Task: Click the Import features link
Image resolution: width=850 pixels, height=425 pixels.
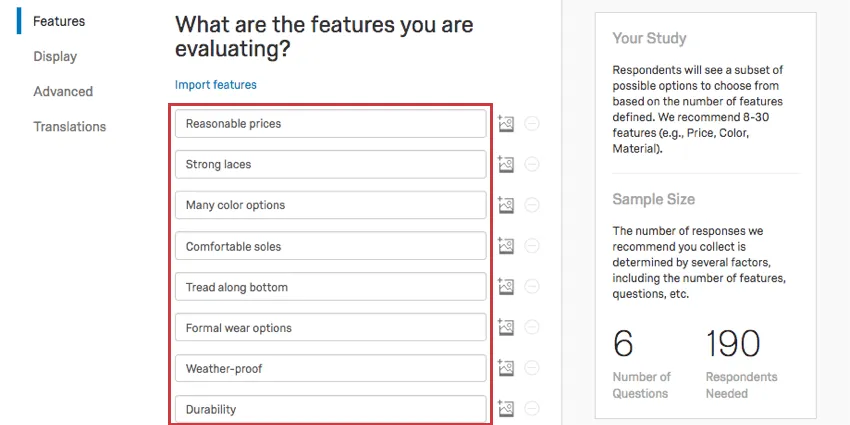Action: tap(216, 85)
